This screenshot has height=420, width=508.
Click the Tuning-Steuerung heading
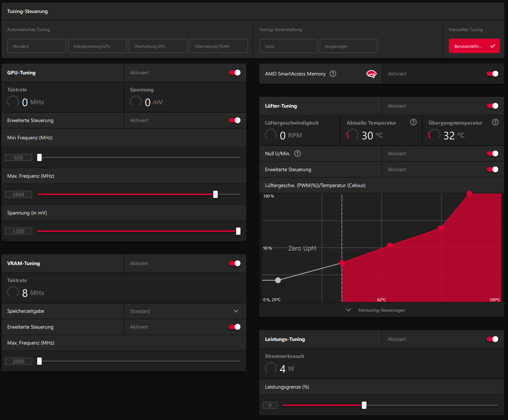pyautogui.click(x=27, y=11)
